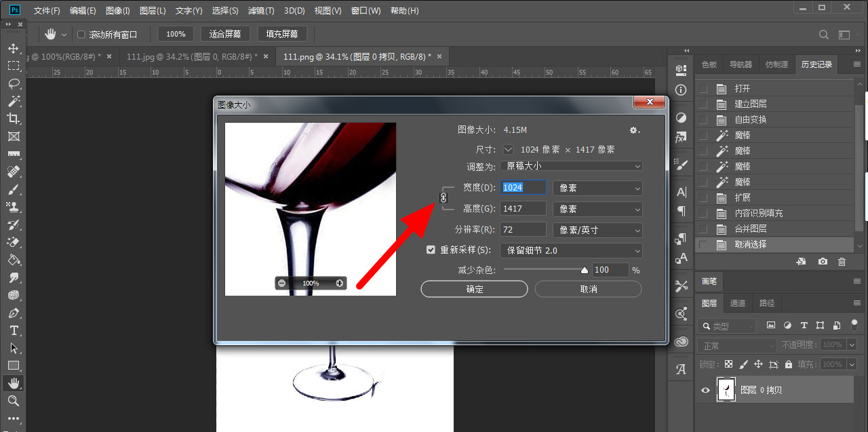Toggle layer filtering switch in Layers panel
Image resolution: width=868 pixels, height=432 pixels.
click(854, 326)
